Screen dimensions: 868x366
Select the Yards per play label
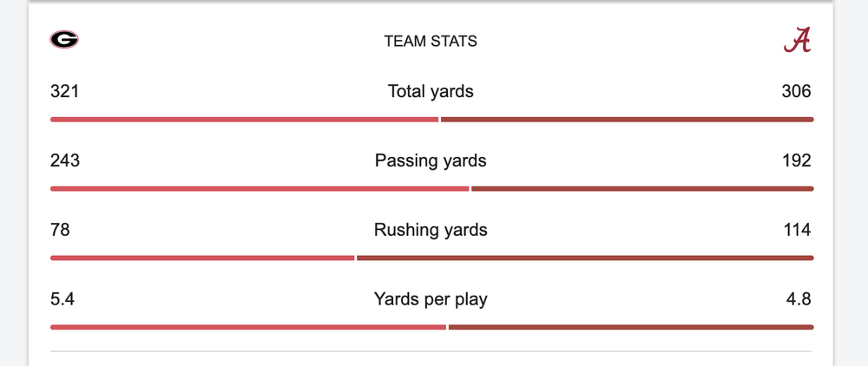click(x=431, y=299)
